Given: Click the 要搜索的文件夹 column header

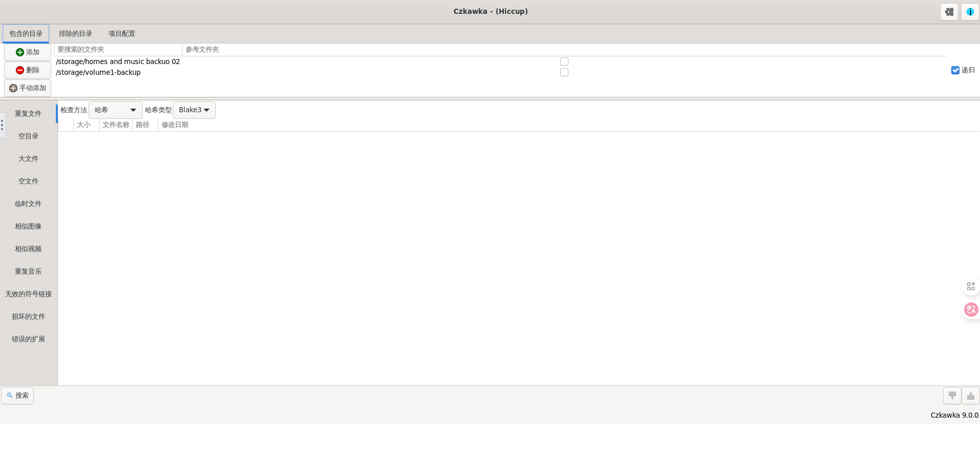Looking at the screenshot, I should (118, 50).
